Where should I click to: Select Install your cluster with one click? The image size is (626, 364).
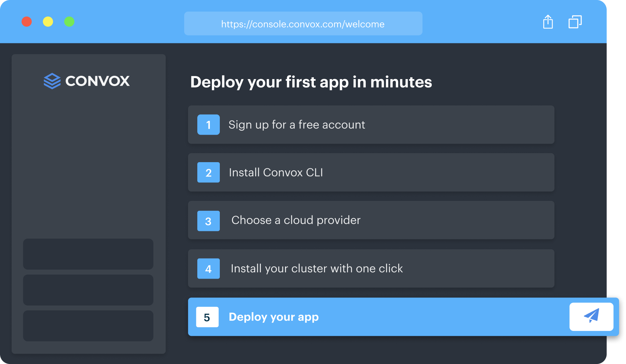pos(371,268)
